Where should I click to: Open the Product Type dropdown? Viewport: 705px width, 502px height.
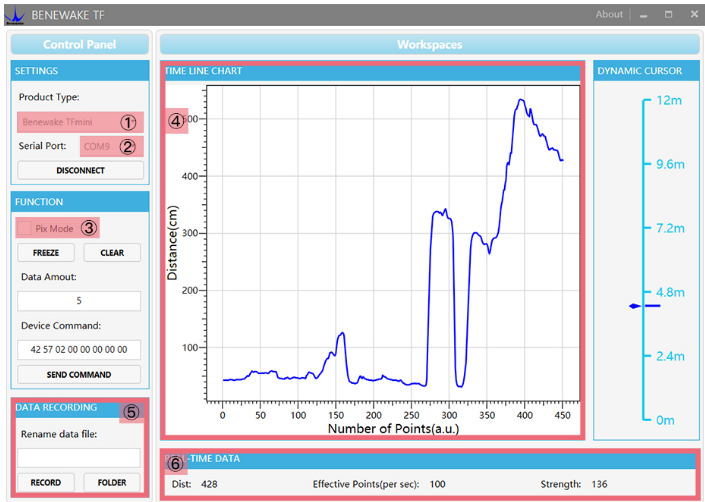click(80, 122)
